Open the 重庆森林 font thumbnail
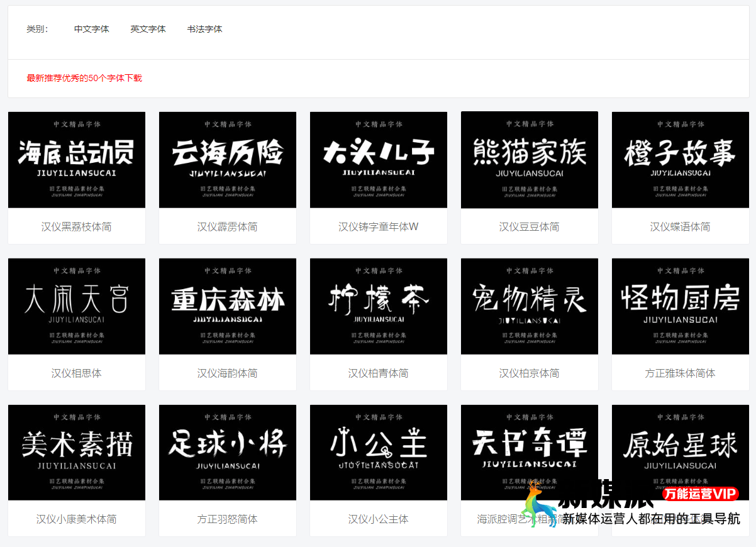 tap(227, 306)
